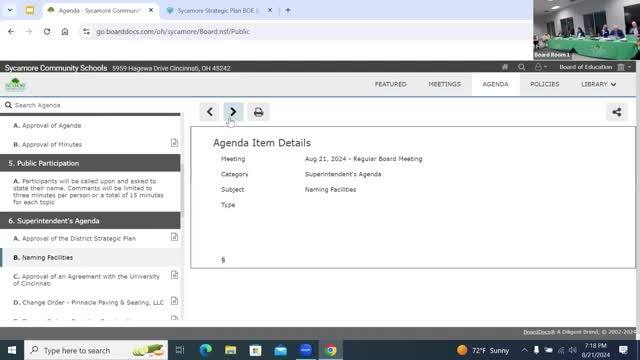Click BoardDocs home icon in header

(x=505, y=67)
